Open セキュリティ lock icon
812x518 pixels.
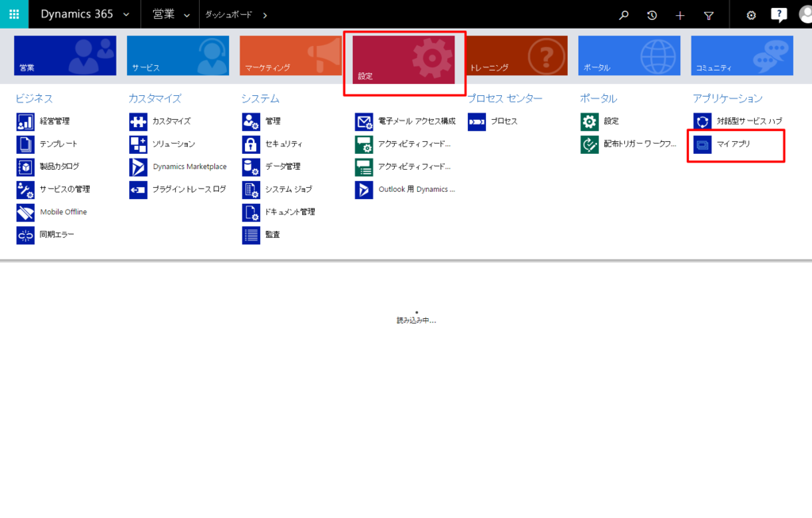tap(251, 144)
